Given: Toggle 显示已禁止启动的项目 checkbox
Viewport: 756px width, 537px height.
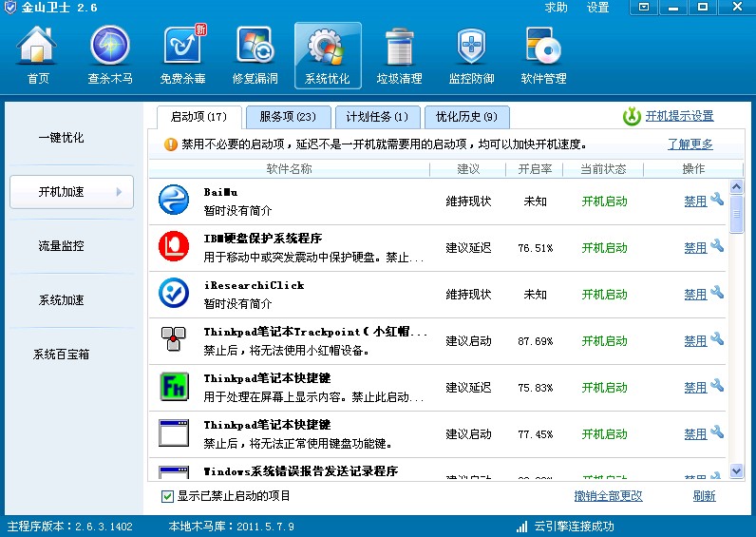Looking at the screenshot, I should click(167, 496).
